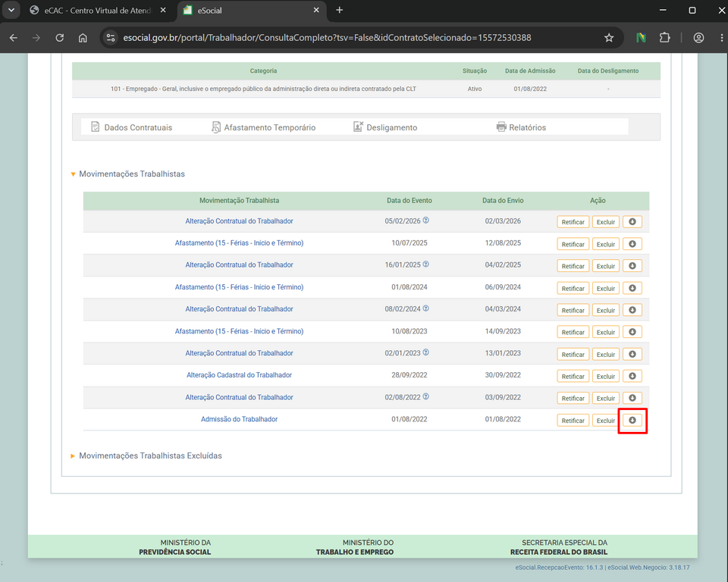Download the 08/02/2024 Alteração Contratual event
This screenshot has height=582, width=728.
tap(632, 310)
